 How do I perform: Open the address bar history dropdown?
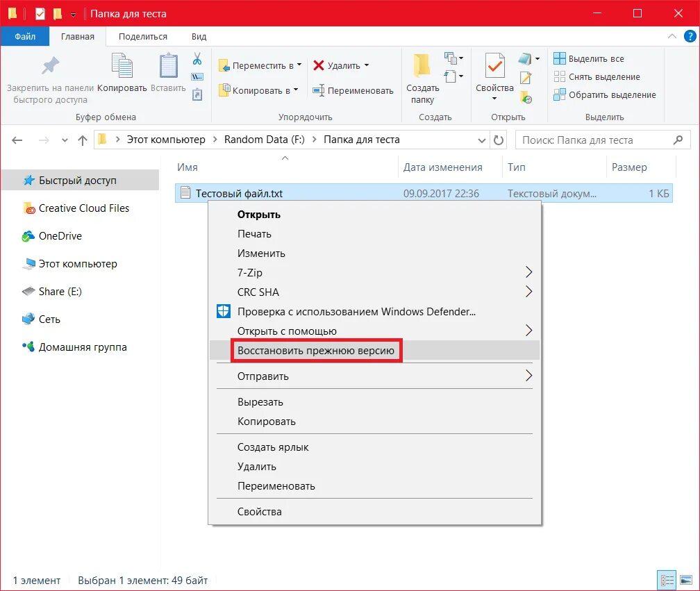click(x=482, y=140)
